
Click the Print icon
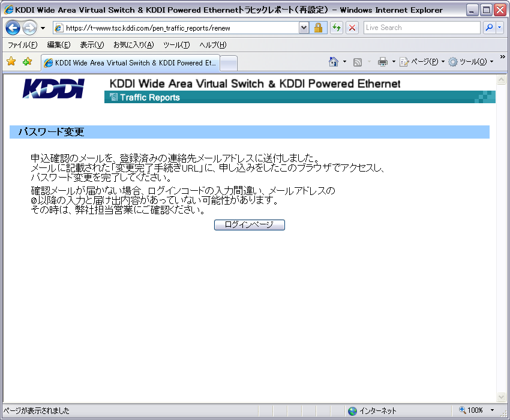[x=383, y=61]
